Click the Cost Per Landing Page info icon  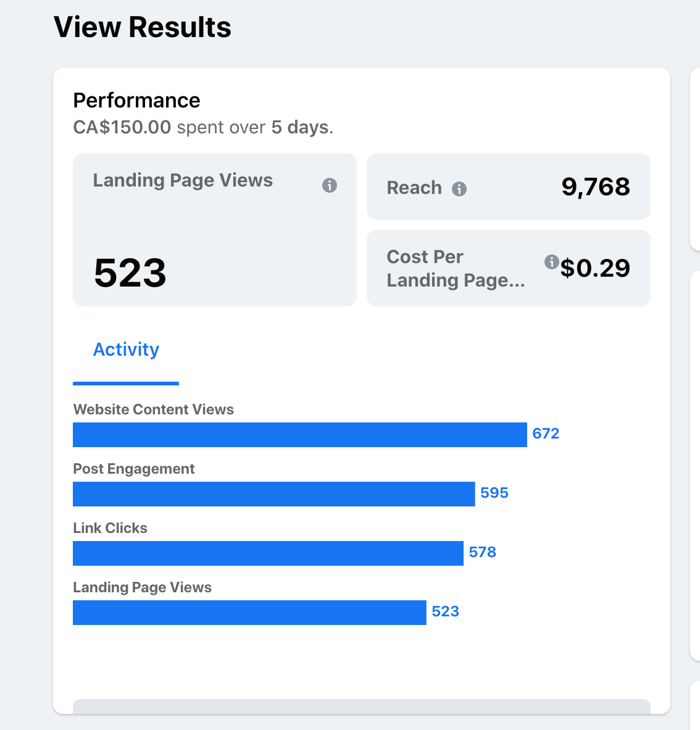click(551, 262)
